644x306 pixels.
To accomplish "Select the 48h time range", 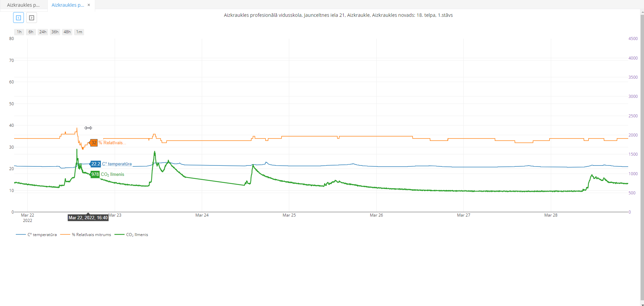I will click(x=67, y=32).
